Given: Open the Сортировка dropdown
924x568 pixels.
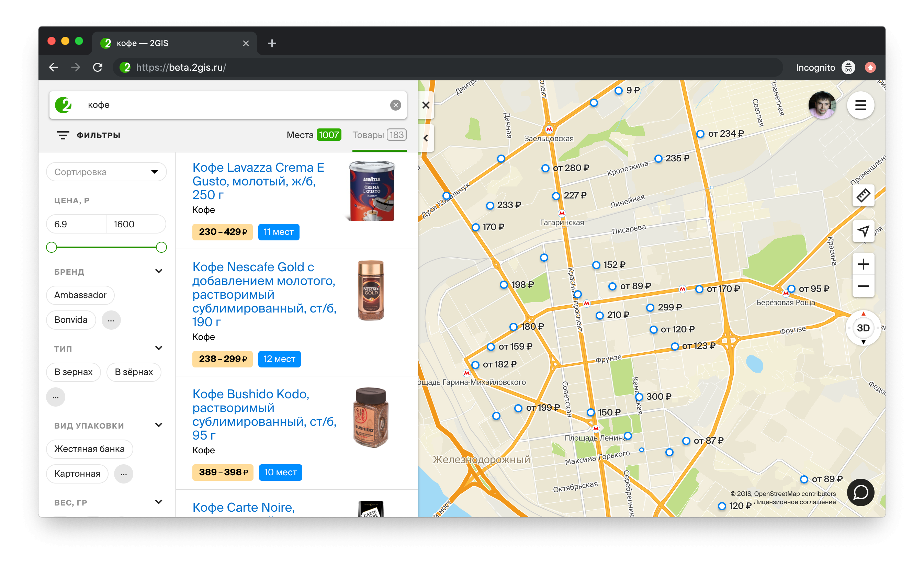Looking at the screenshot, I should tap(106, 172).
